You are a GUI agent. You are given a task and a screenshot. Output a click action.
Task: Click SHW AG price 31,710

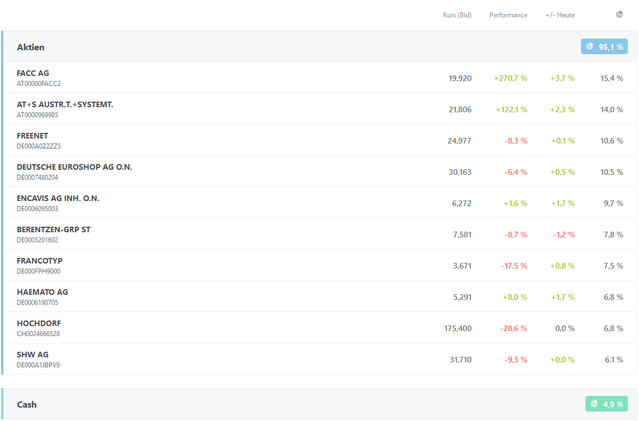(461, 360)
